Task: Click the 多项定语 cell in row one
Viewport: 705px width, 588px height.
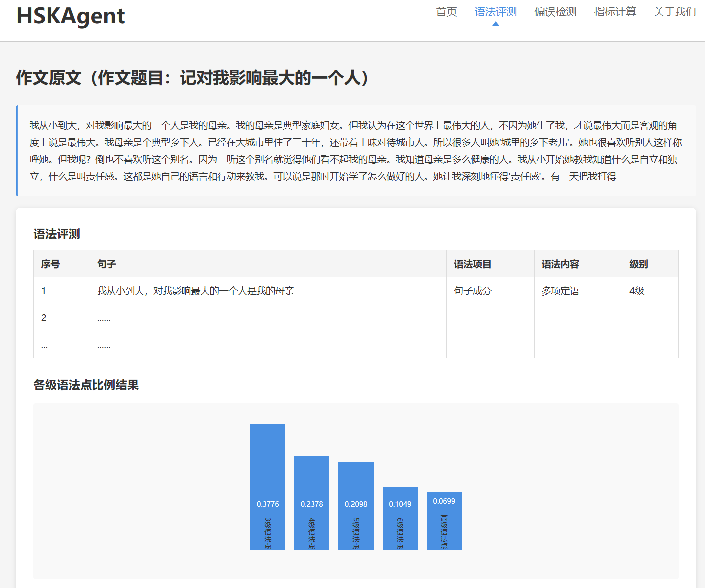Action: (560, 291)
